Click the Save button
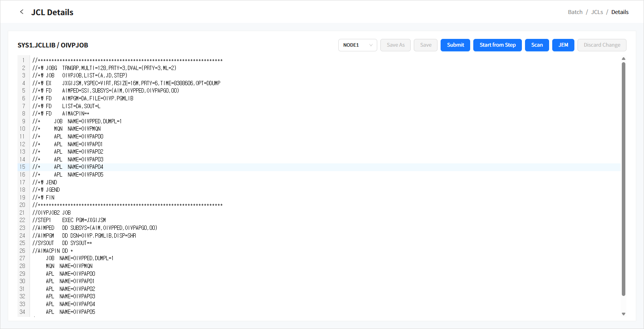Image resolution: width=644 pixels, height=329 pixels. pyautogui.click(x=425, y=45)
